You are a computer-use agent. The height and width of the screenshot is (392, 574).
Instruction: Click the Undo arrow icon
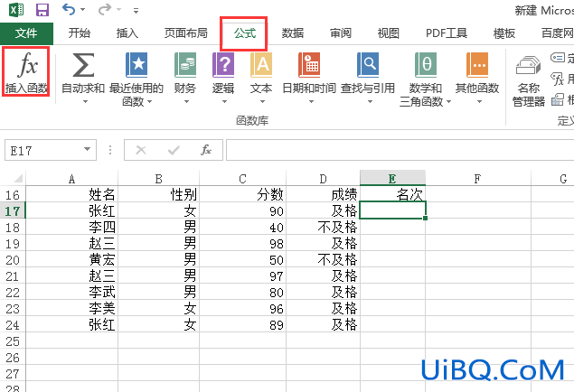69,9
